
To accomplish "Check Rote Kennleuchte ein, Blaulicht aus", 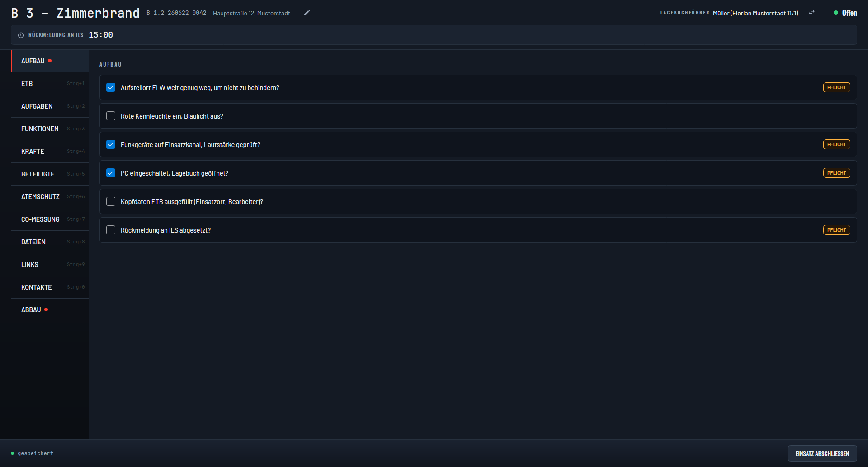I will coord(111,116).
